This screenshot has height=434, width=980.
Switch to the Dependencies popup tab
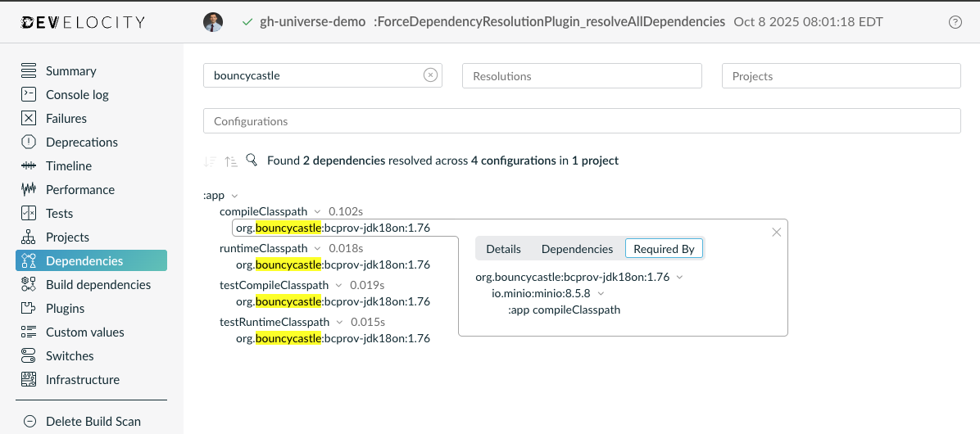pyautogui.click(x=577, y=249)
